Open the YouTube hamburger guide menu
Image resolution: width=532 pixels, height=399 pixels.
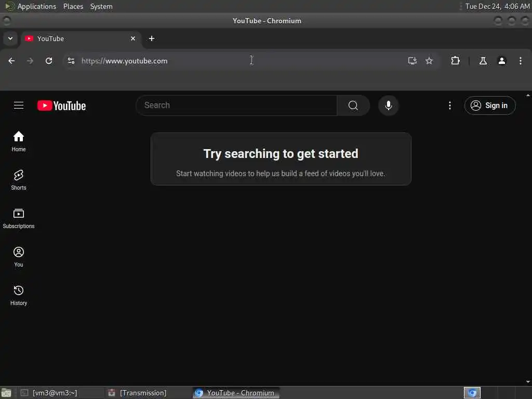click(x=19, y=105)
